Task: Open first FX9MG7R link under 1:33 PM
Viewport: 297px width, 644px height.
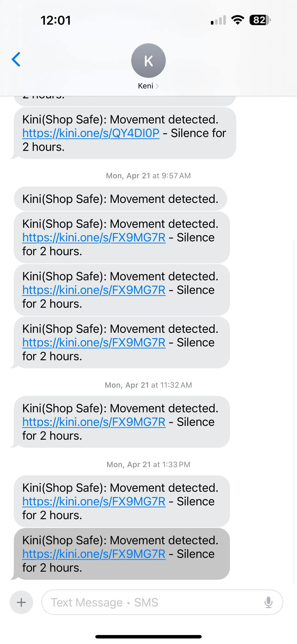Action: [94, 501]
